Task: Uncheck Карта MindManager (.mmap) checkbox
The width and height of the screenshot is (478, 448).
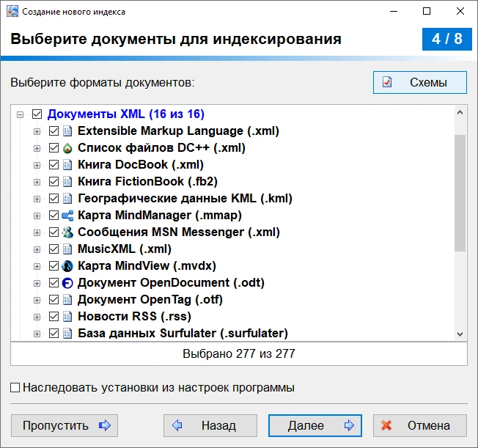Action: 54,216
